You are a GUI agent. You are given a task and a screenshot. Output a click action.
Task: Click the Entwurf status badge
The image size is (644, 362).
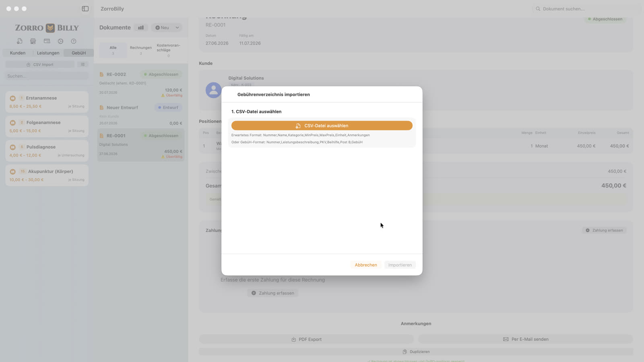pyautogui.click(x=168, y=107)
